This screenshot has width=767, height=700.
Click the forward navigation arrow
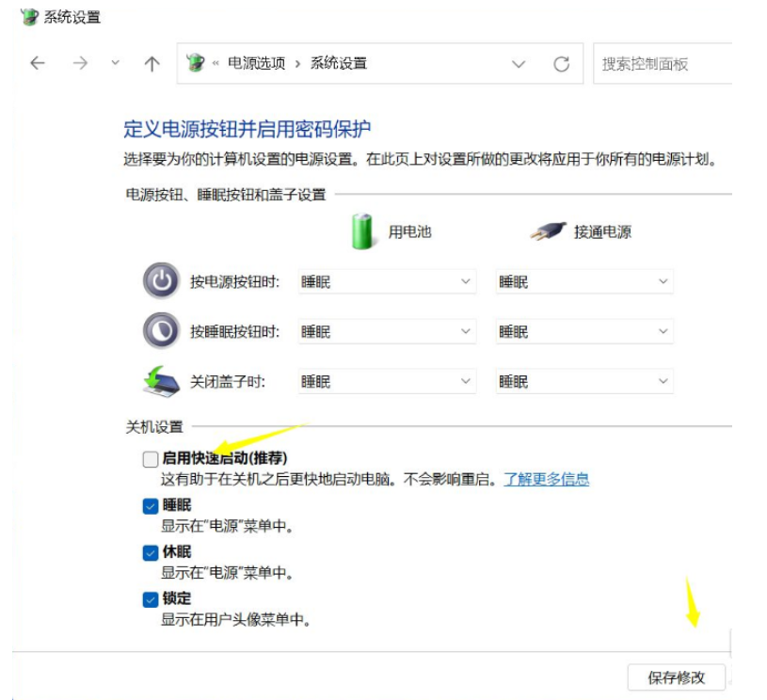tap(80, 63)
